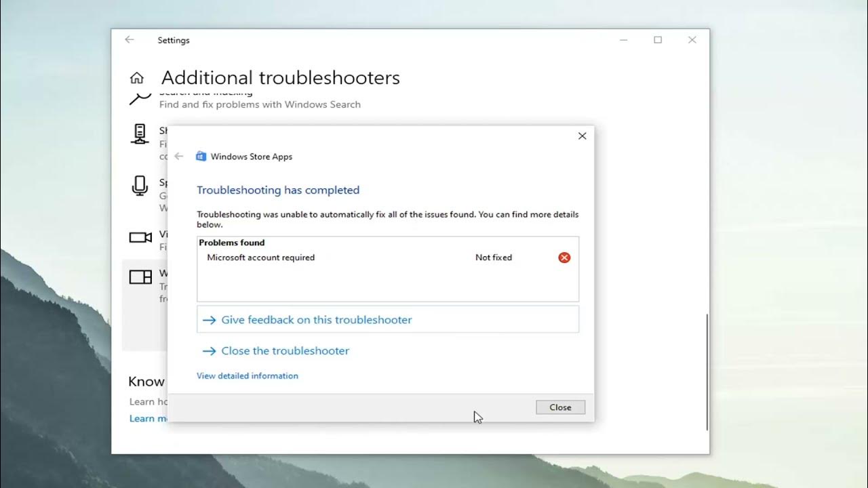
Task: Close the troubleshooter dialog with X
Action: pos(582,136)
